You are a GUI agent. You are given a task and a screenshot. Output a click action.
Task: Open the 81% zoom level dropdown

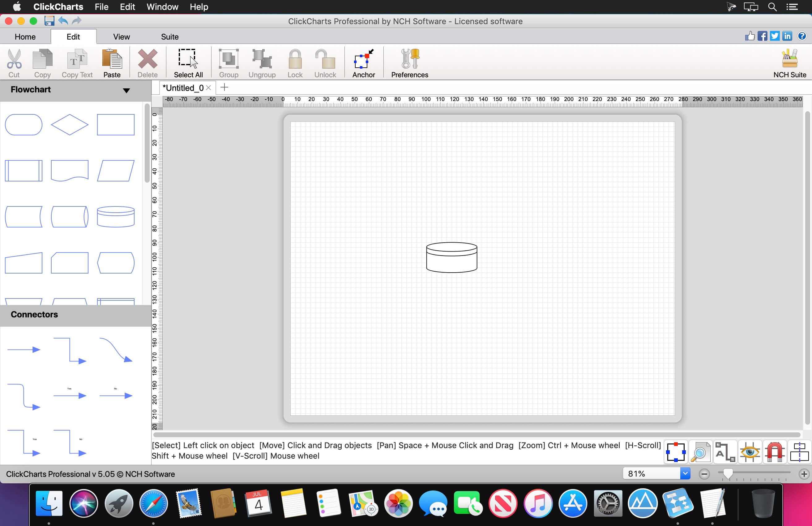[685, 473]
